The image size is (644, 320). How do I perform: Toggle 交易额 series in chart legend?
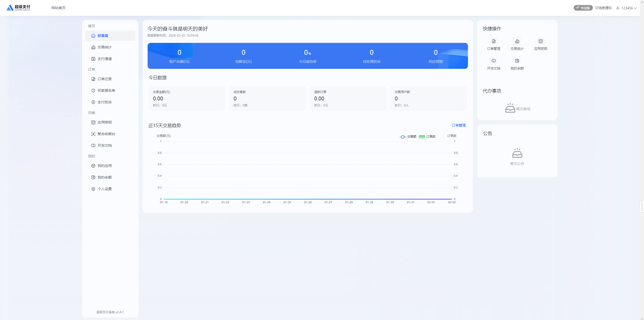pyautogui.click(x=408, y=137)
